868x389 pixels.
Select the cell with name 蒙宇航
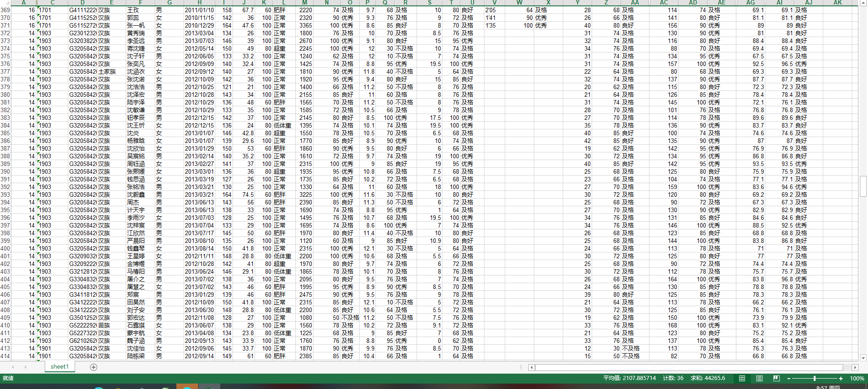(140, 333)
